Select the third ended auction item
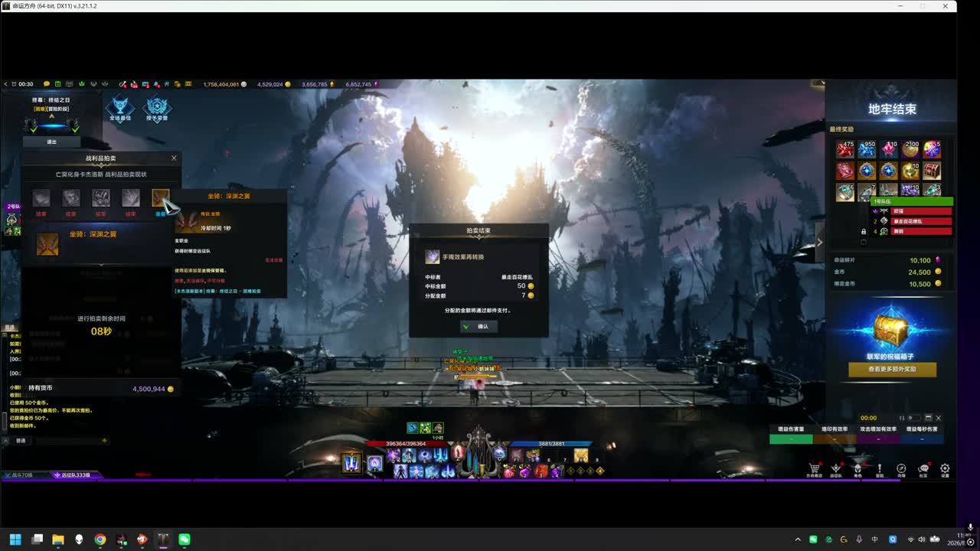Screen dimensions: 980x551 [x=101, y=199]
